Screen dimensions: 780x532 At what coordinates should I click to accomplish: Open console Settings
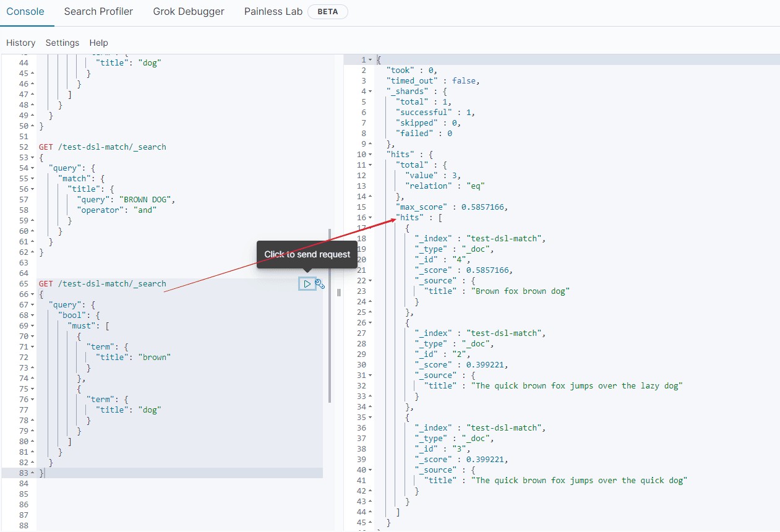coord(62,43)
